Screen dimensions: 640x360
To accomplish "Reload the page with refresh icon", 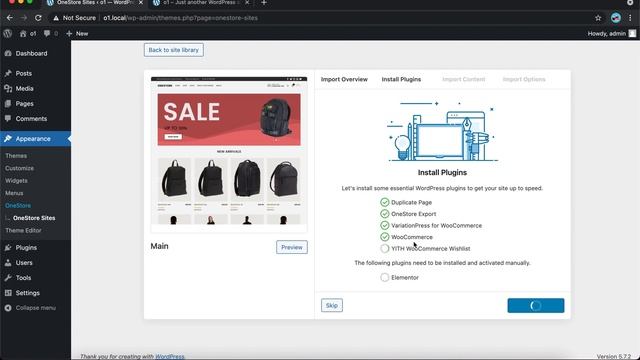I will (x=38, y=18).
